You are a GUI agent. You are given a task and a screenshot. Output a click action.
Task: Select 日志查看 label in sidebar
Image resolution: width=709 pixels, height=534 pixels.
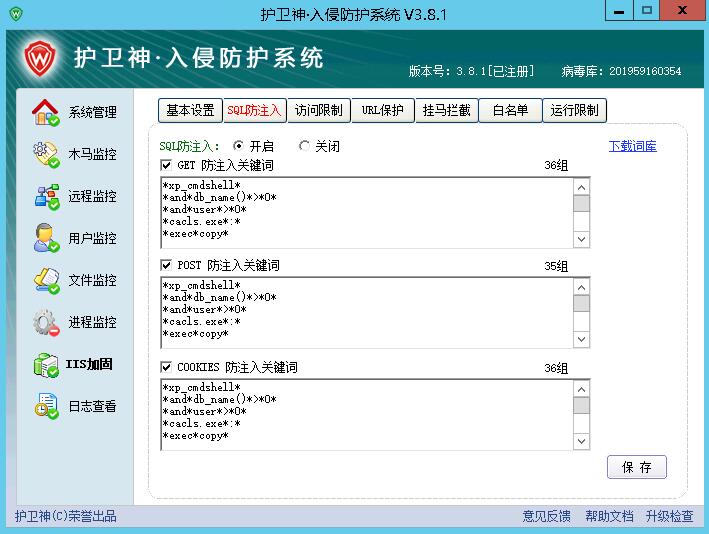pos(92,406)
